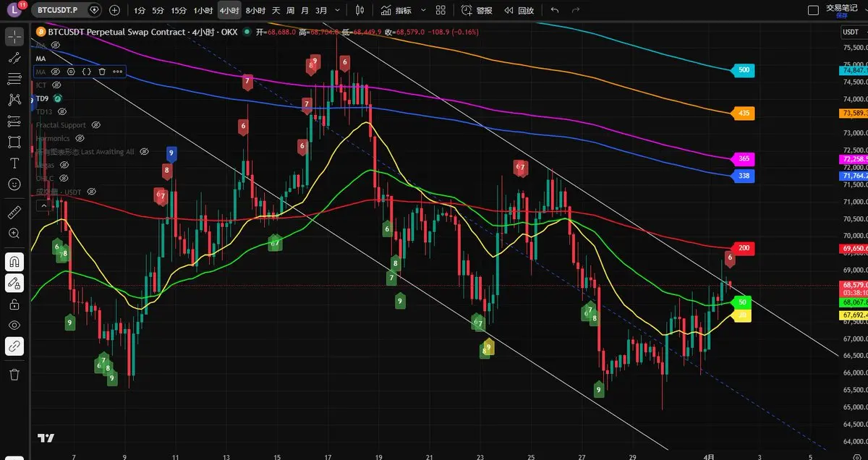The width and height of the screenshot is (868, 460).
Task: Switch to 天 daily timeframe
Action: coord(276,10)
